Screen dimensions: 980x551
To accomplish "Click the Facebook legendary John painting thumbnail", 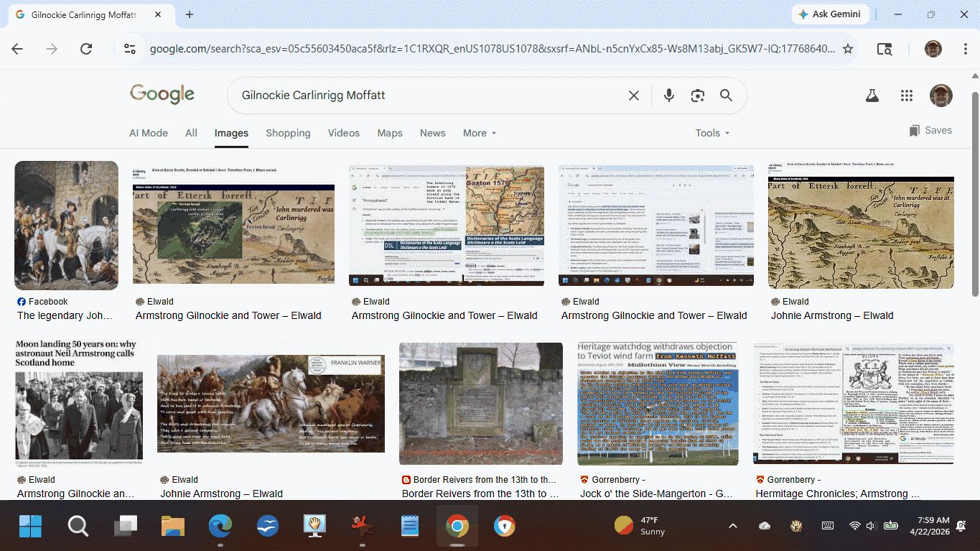I will point(66,226).
